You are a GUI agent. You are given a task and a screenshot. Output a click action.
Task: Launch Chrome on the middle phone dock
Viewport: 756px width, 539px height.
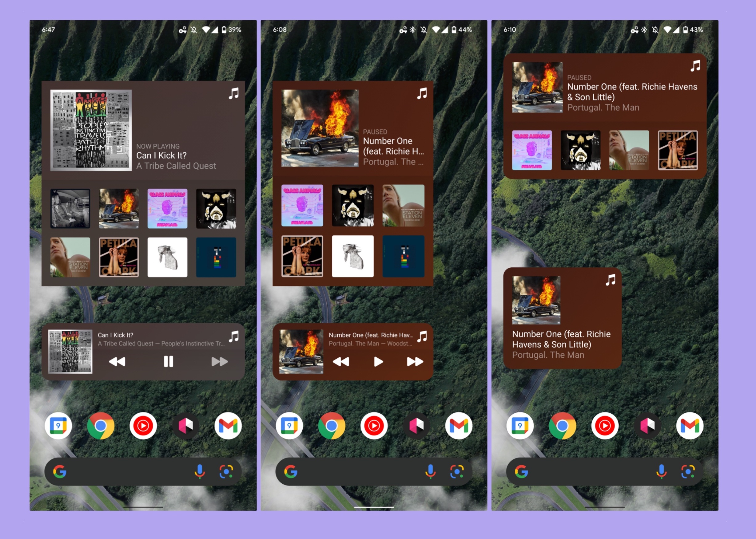pos(332,426)
